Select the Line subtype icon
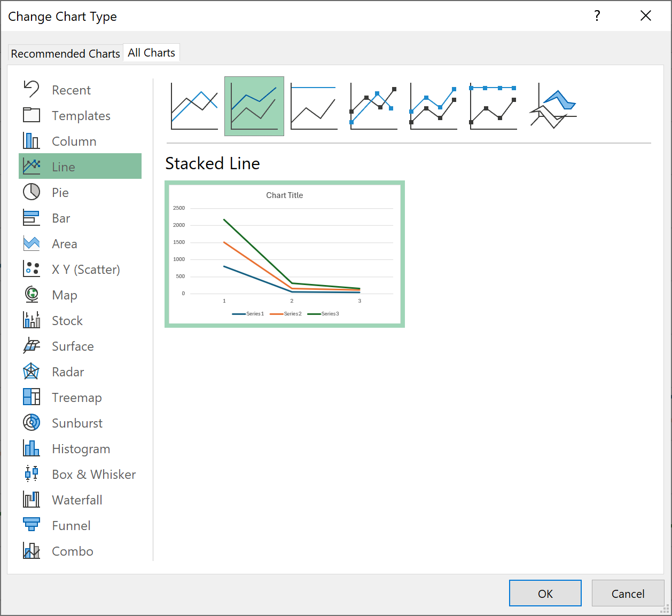672x616 pixels. tap(194, 106)
